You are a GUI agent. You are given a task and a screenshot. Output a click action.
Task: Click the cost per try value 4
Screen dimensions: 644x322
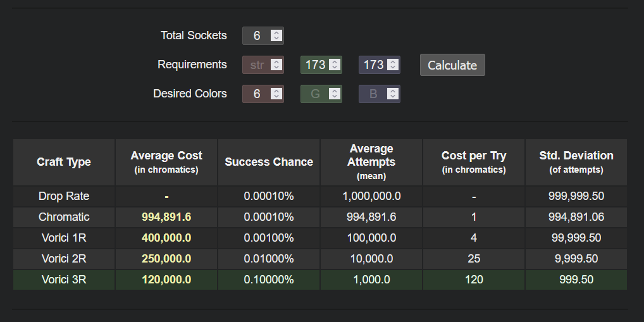click(474, 238)
